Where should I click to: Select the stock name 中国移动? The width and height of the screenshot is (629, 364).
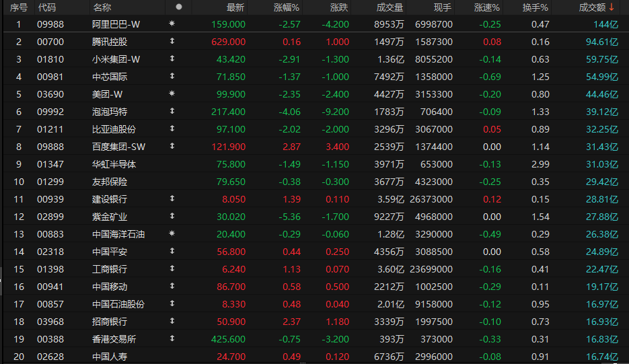[110, 287]
